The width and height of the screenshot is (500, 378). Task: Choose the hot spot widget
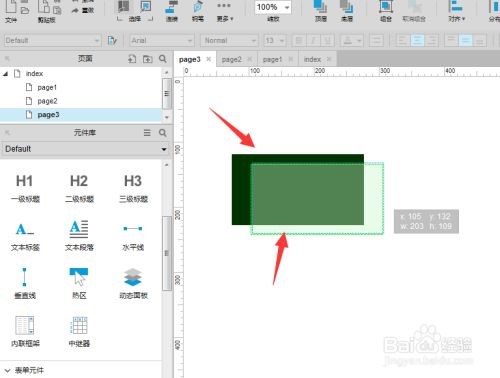coord(79,284)
